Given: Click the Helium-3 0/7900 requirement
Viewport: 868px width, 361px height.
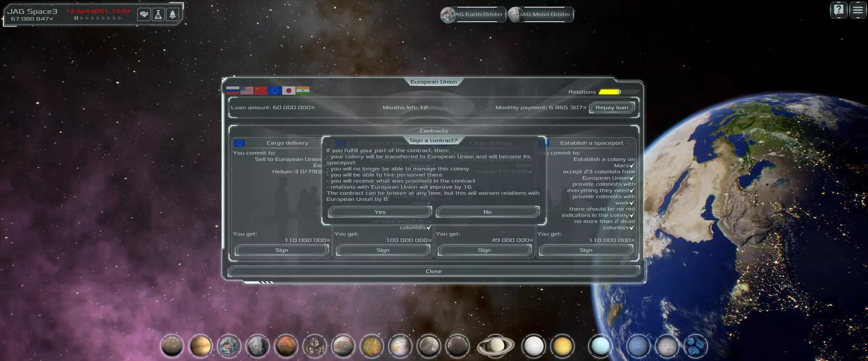Looking at the screenshot, I should coord(297,172).
